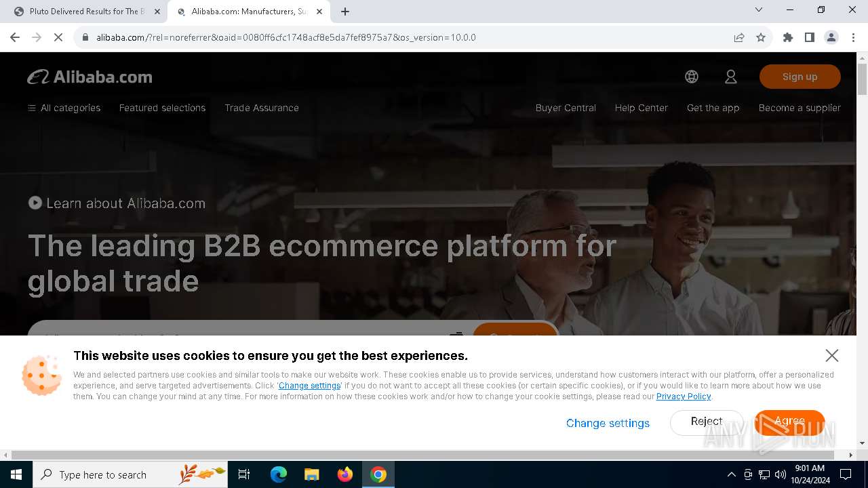Bookmark this page with the star

pos(761,37)
